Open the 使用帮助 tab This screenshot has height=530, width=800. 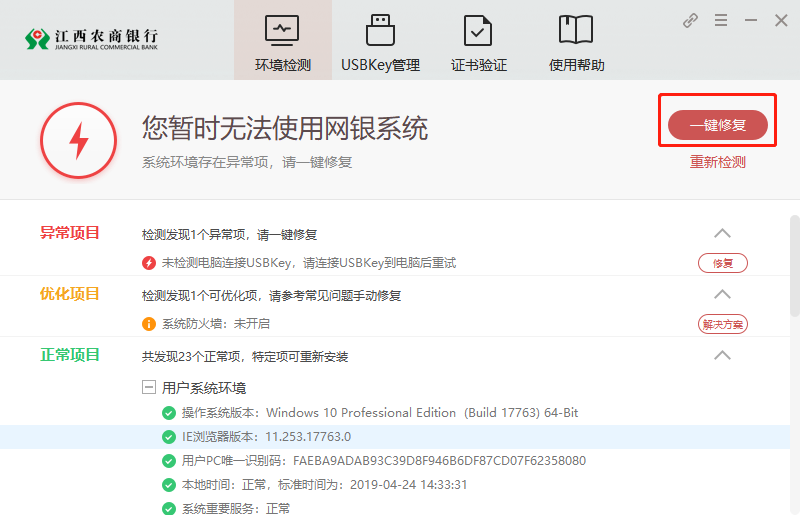(577, 40)
